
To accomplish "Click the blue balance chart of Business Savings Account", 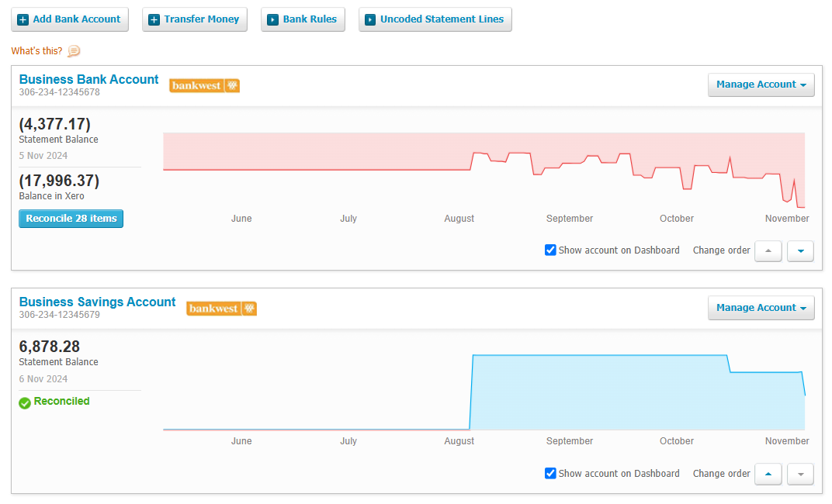I will pos(484,392).
